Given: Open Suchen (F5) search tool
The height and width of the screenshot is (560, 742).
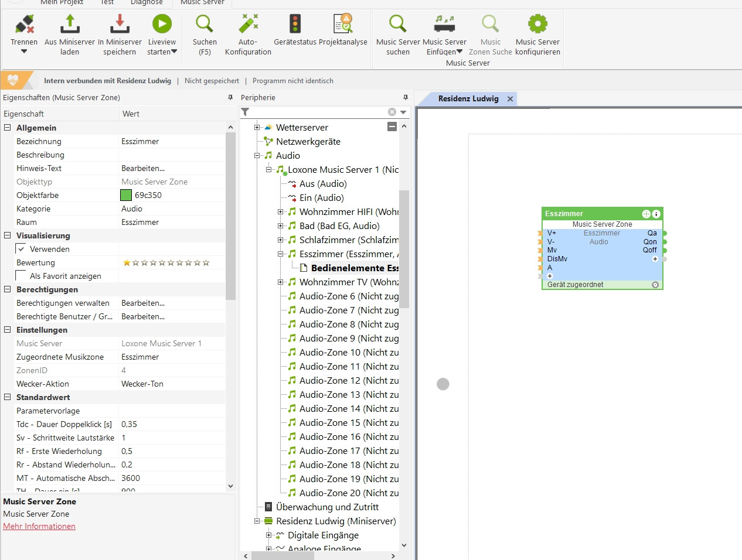Looking at the screenshot, I should click(205, 25).
